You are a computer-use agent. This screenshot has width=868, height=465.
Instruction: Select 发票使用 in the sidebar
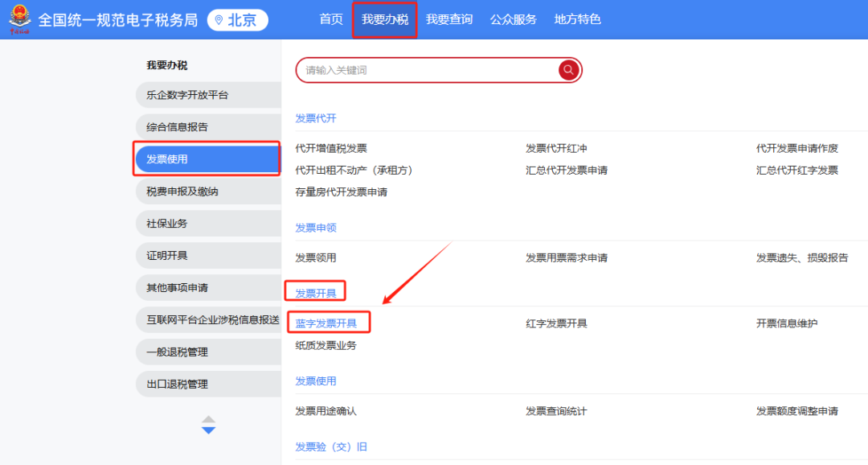pyautogui.click(x=207, y=158)
